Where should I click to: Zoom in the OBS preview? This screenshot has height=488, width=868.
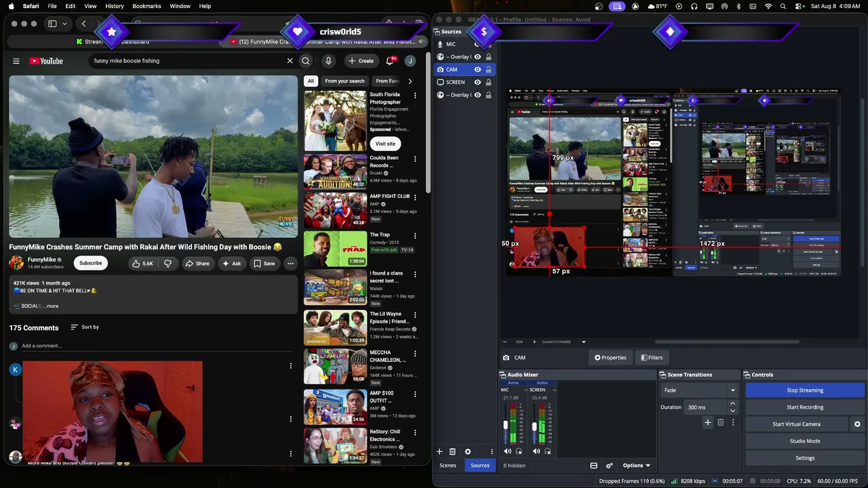pos(534,342)
